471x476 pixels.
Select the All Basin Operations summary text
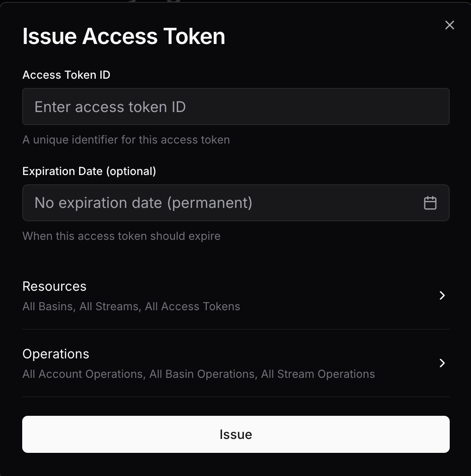202,374
